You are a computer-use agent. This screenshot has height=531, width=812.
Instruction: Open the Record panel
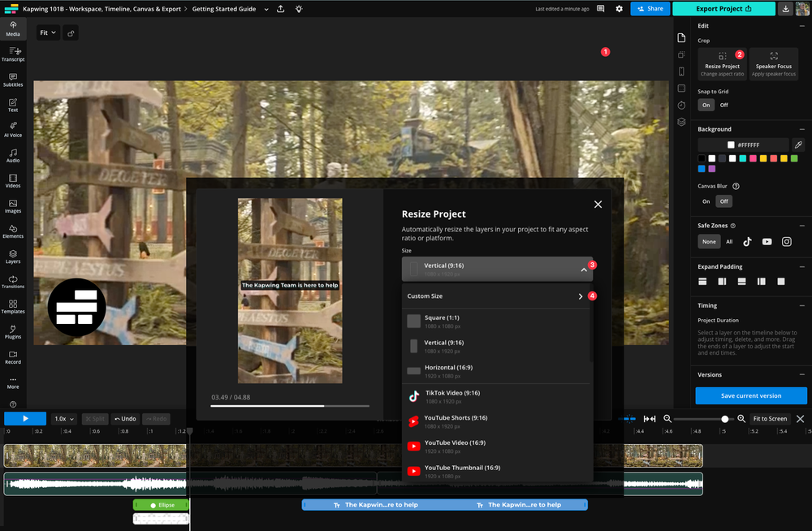pyautogui.click(x=13, y=359)
